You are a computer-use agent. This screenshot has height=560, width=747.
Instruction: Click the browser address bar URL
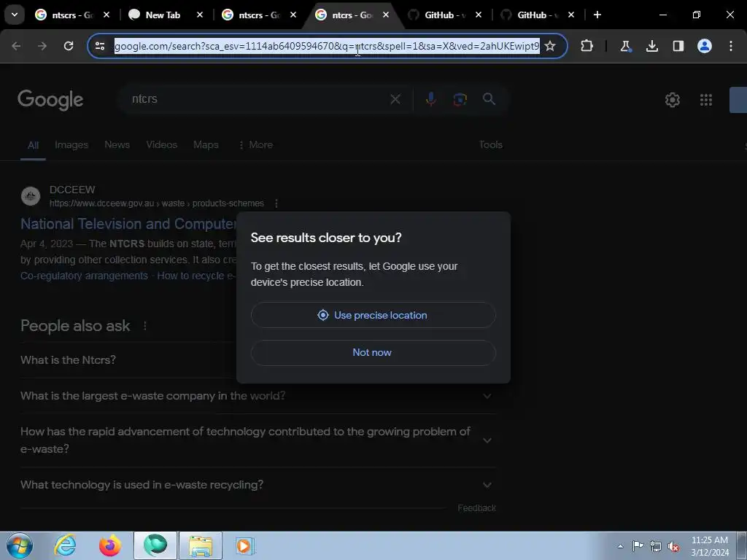[327, 46]
